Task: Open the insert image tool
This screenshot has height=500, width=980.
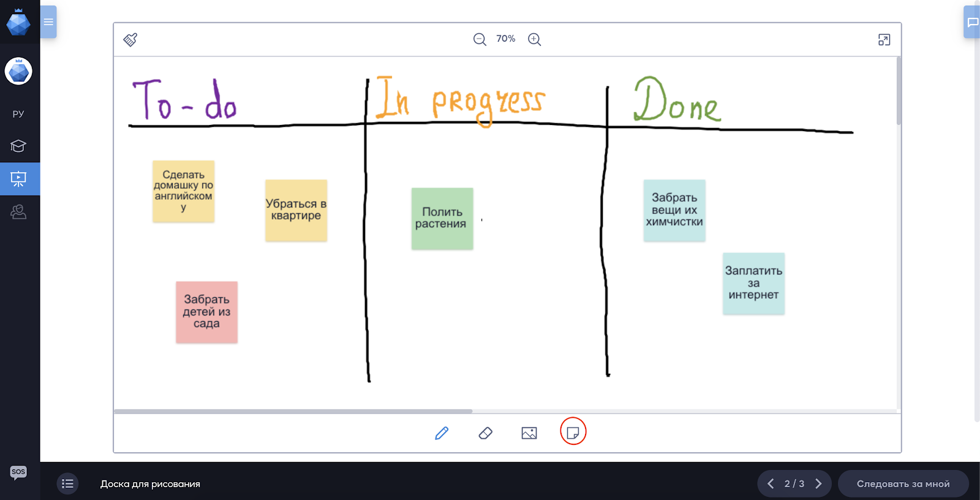Action: [529, 433]
